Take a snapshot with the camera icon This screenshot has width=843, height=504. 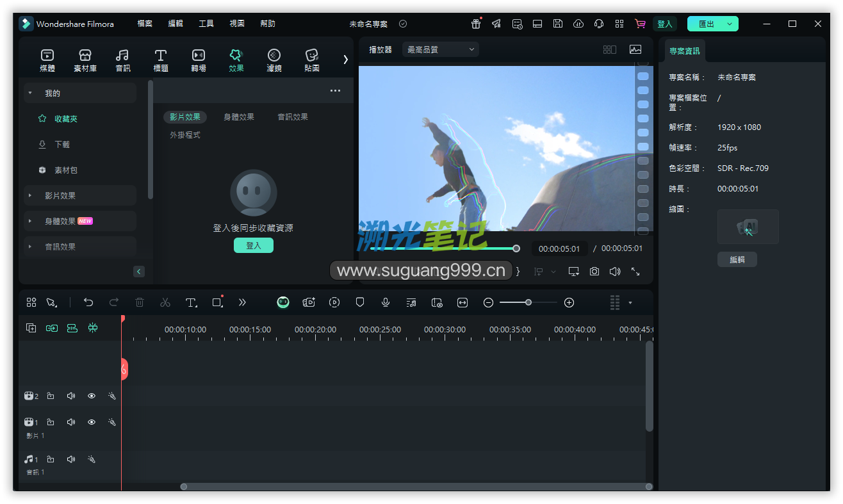594,272
